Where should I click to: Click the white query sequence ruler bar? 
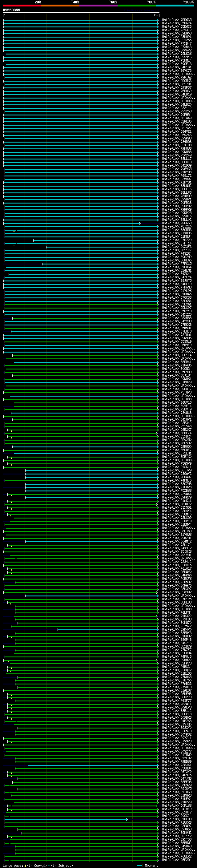click(81, 13)
